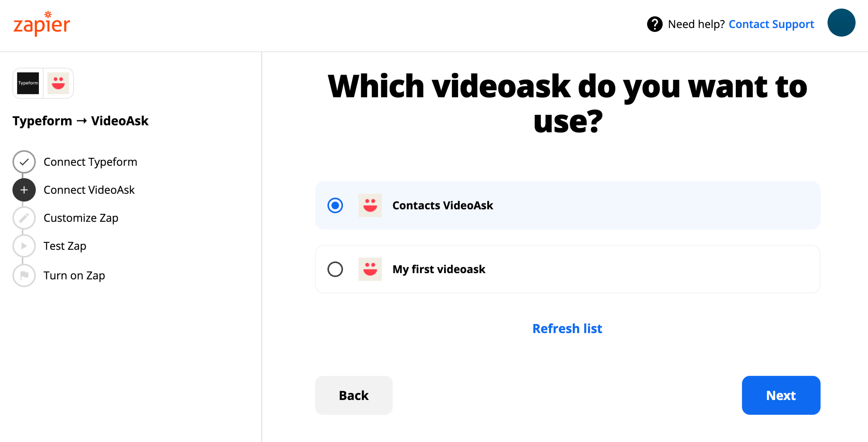Click the VideoAsk icon beside My first videoask
This screenshot has height=442, width=868.
click(x=370, y=269)
